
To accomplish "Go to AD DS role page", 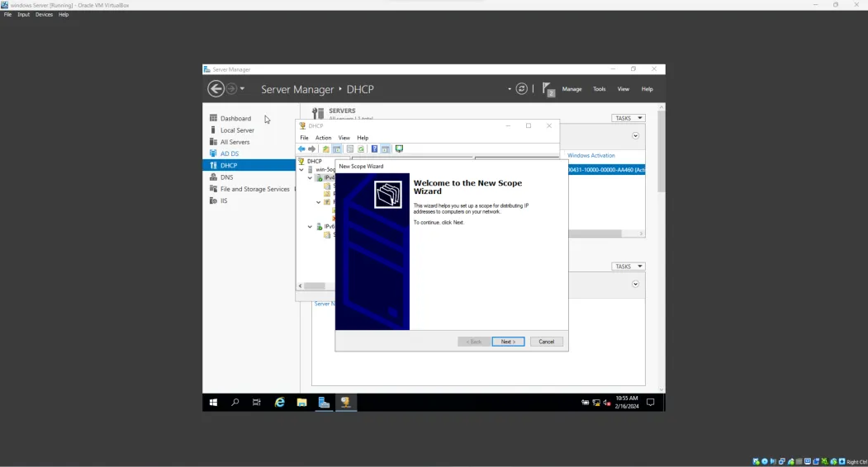I will pyautogui.click(x=229, y=153).
